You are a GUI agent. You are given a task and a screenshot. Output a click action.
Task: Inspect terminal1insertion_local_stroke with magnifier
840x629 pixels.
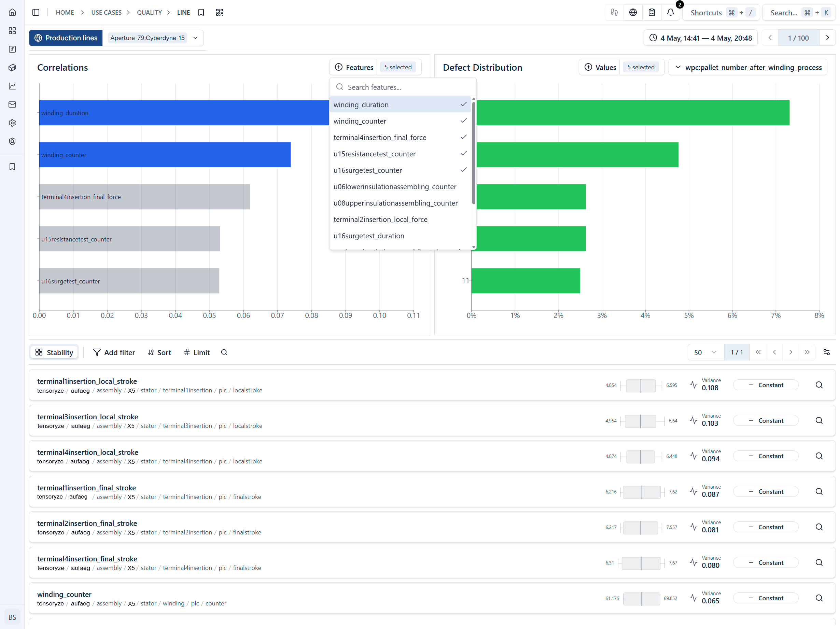(x=819, y=385)
